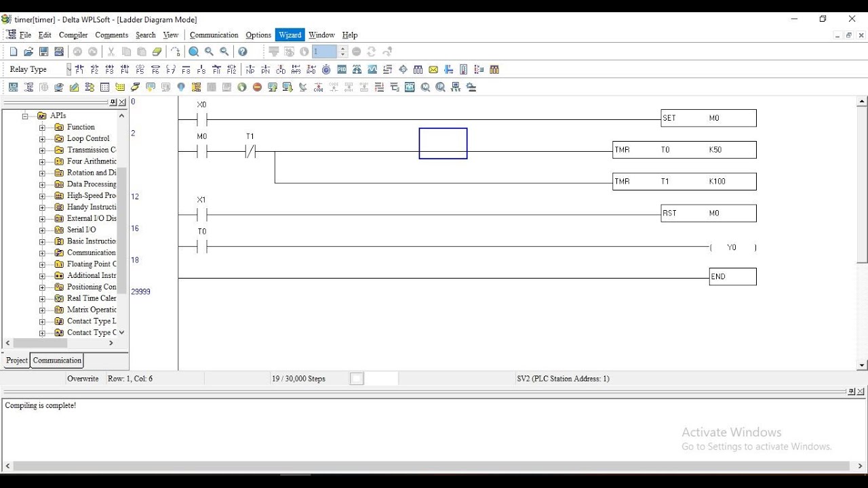Insert rising-edge contact F3

[109, 69]
